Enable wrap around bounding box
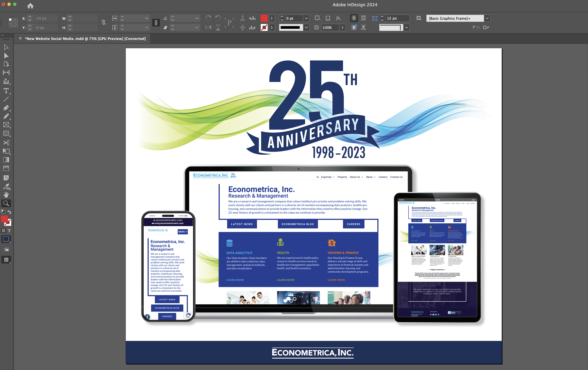The width and height of the screenshot is (588, 370). pyautogui.click(x=364, y=18)
